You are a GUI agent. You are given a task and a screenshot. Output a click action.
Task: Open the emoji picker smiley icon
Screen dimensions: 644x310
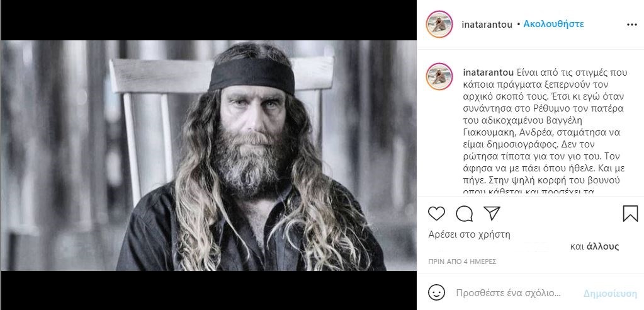coord(436,293)
